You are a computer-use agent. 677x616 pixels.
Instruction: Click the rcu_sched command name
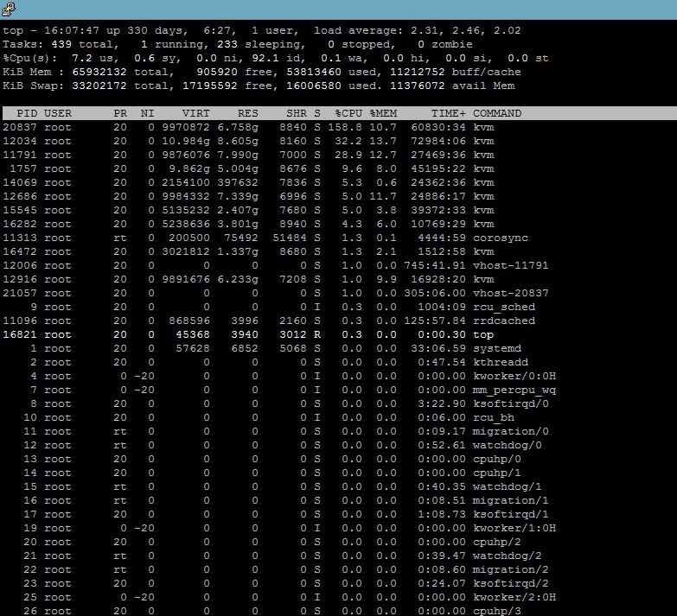(x=504, y=307)
